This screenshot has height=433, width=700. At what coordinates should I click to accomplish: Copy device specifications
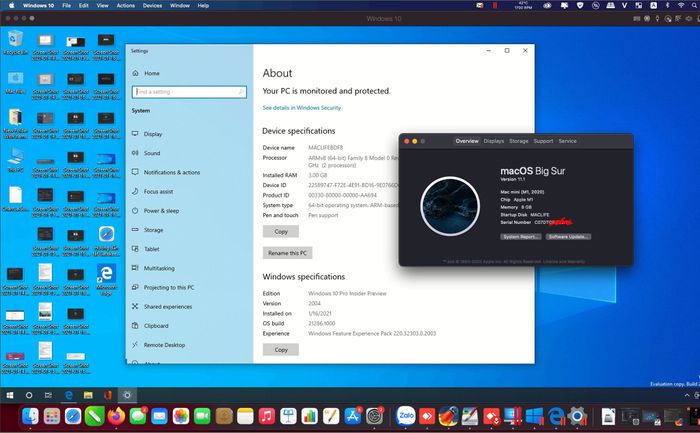pyautogui.click(x=281, y=231)
